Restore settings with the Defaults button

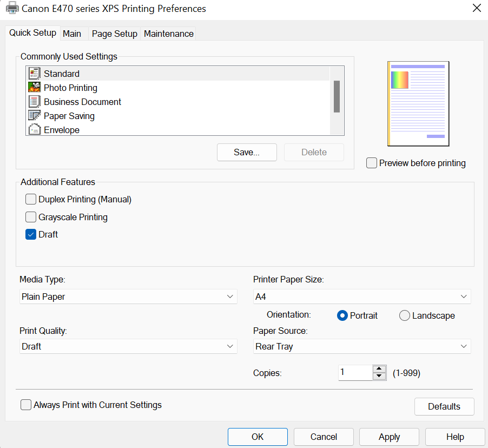click(x=444, y=406)
